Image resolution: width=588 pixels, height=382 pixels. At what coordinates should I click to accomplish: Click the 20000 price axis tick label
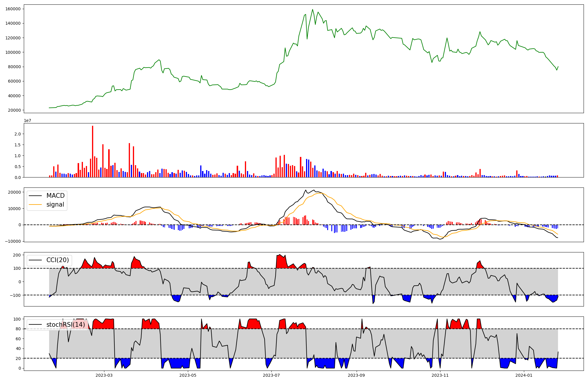coord(14,110)
